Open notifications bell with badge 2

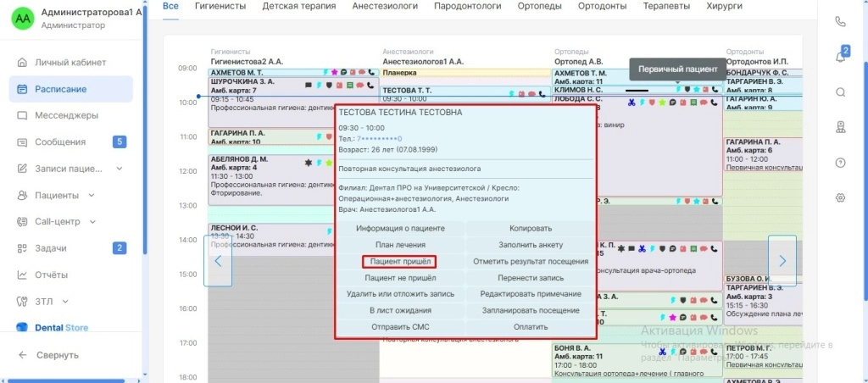tap(840, 57)
